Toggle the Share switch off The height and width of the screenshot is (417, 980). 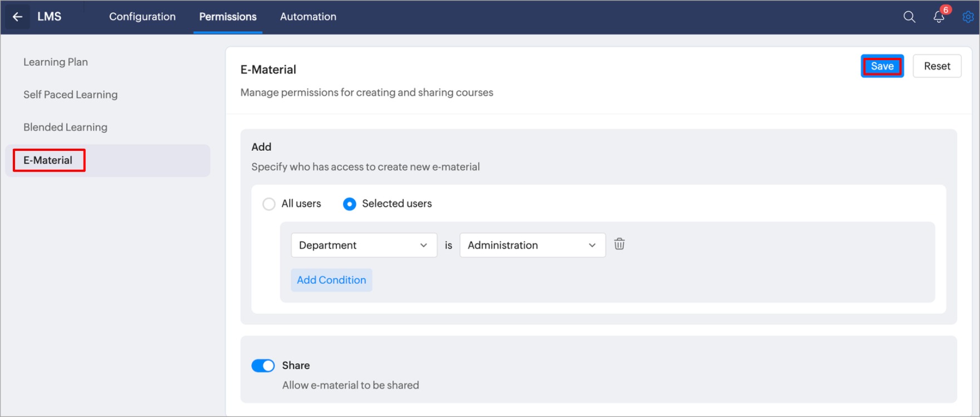[263, 366]
